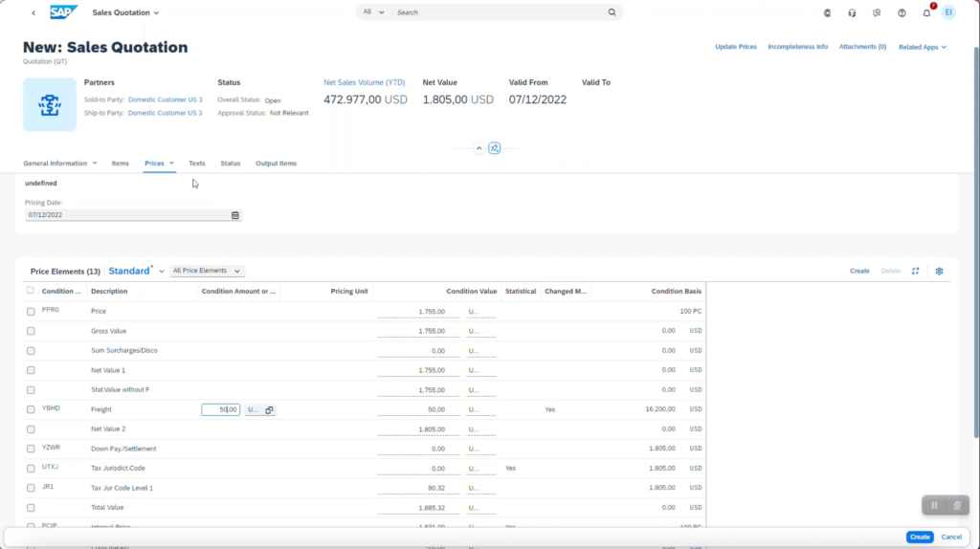Click into the top search field
980x549 pixels.
pos(500,11)
